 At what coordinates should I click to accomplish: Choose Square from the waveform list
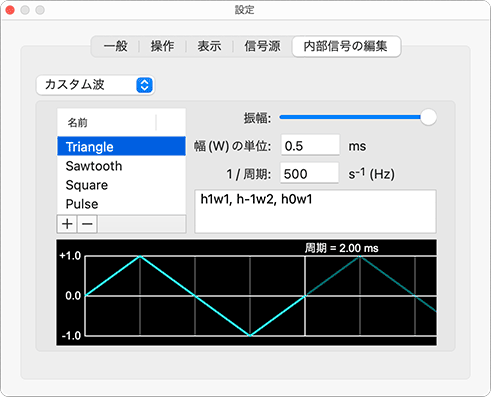[x=121, y=185]
